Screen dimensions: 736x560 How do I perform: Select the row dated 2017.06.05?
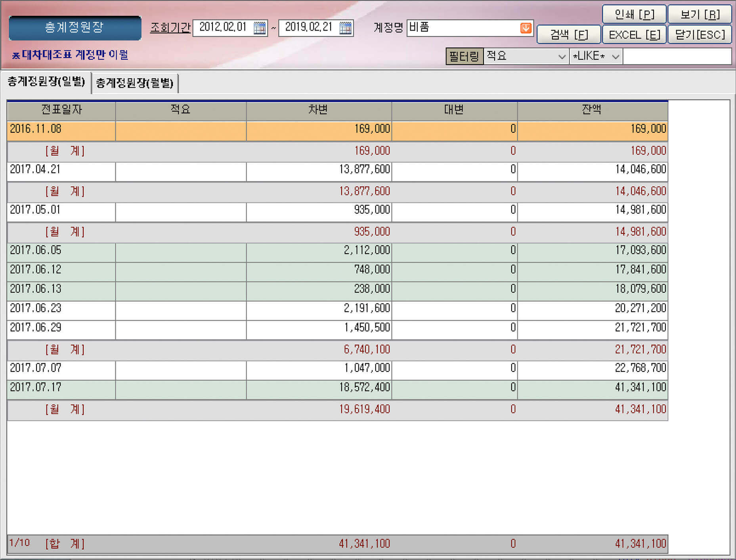(337, 252)
